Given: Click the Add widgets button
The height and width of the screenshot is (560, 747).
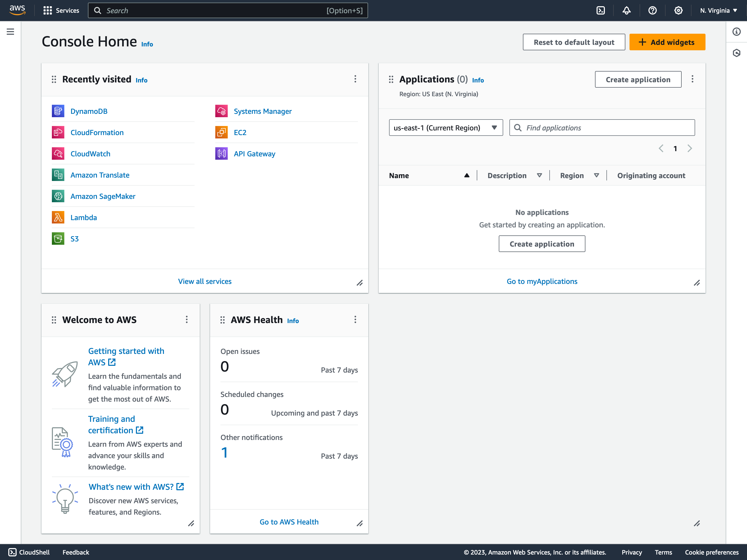Looking at the screenshot, I should tap(667, 42).
